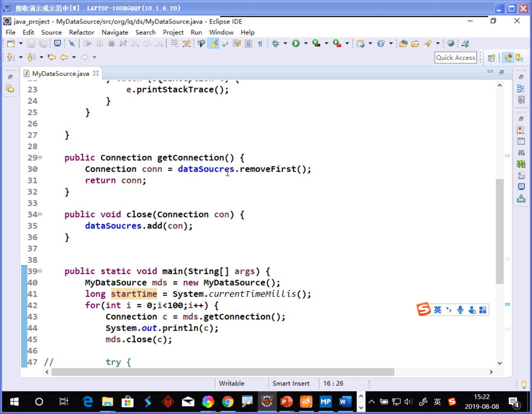Screen dimensions: 532x414
Task: Click the horizontal scrollbar thumb
Action: tap(223, 372)
